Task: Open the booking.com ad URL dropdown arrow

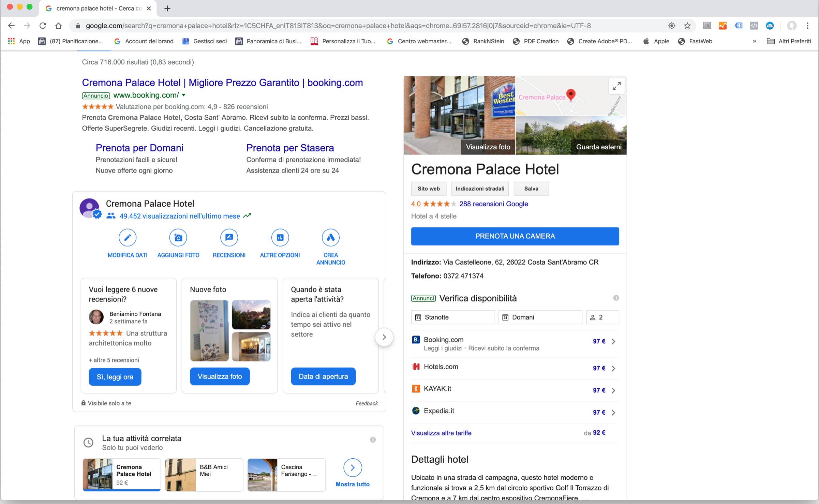Action: [x=184, y=95]
